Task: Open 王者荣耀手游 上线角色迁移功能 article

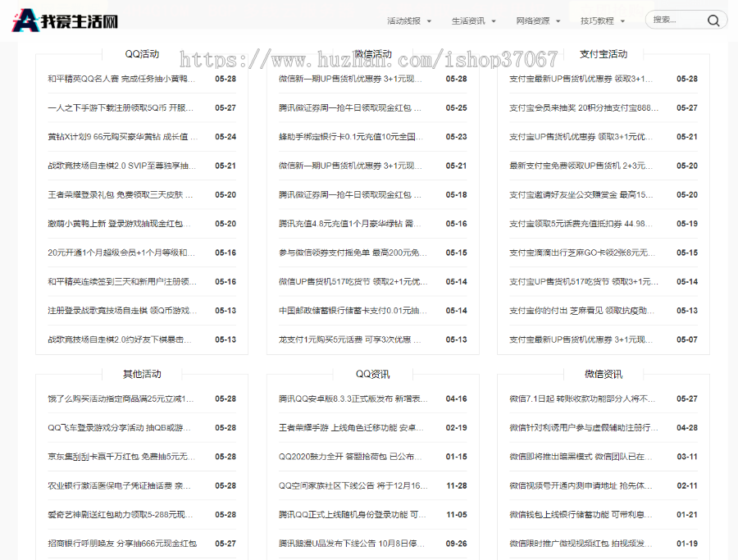Action: tap(351, 428)
